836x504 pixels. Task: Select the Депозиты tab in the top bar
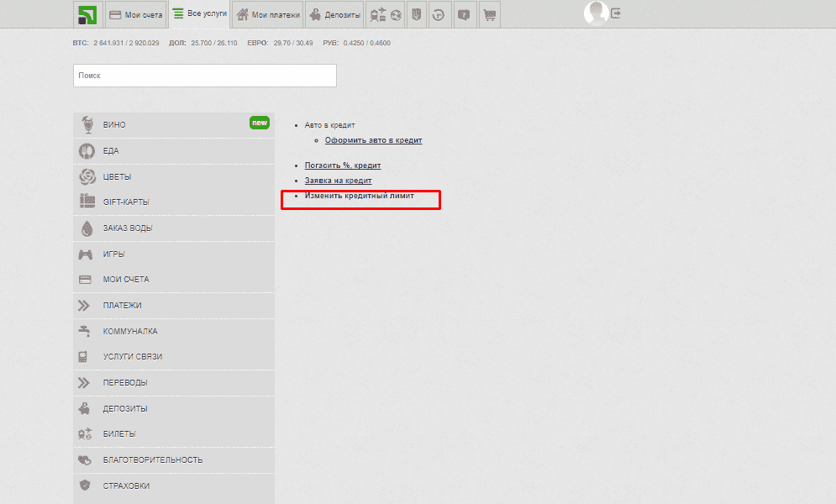click(334, 14)
